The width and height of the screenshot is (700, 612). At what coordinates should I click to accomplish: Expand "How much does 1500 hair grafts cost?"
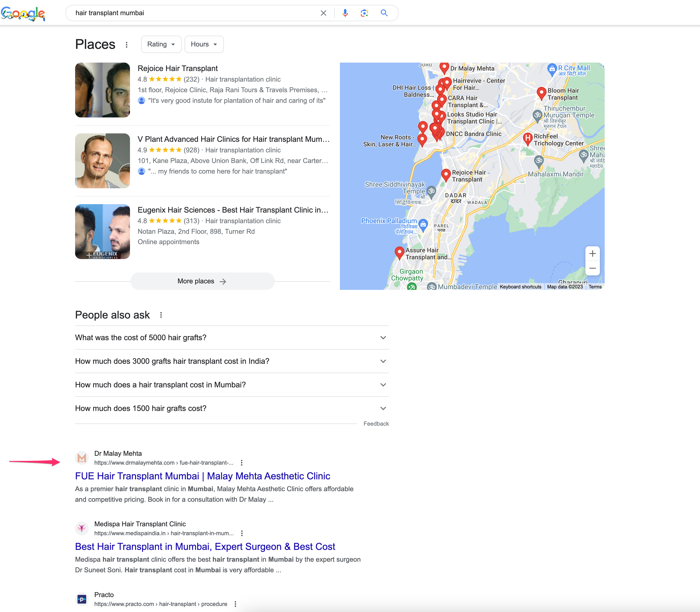232,409
